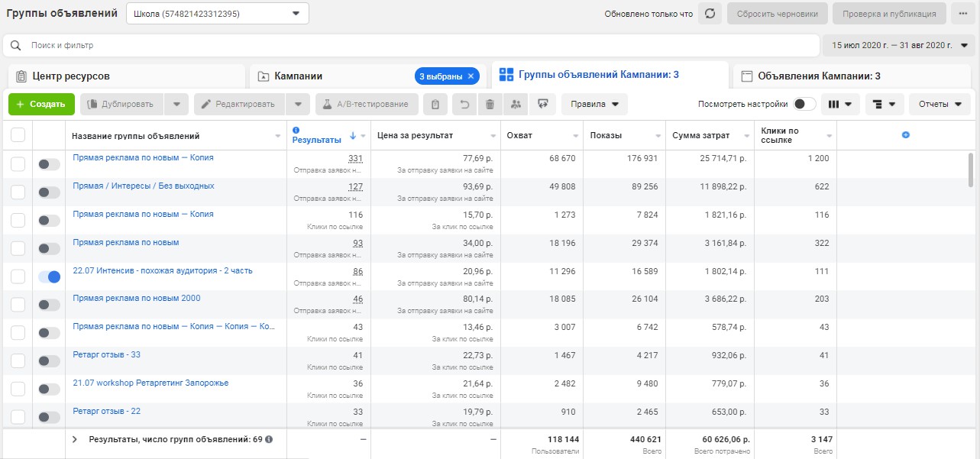Open the 'Объявления Кампании: 3' tab
Viewport: 980px width, 459px height.
818,76
